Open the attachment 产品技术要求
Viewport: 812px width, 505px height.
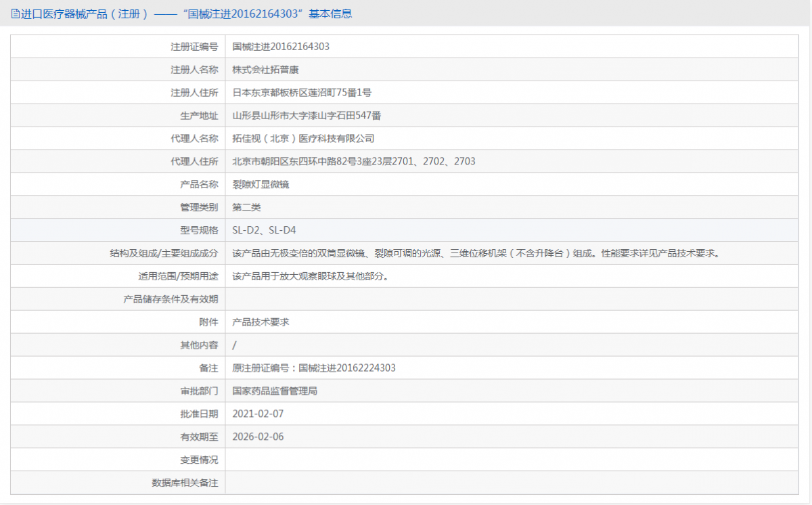pyautogui.click(x=261, y=322)
